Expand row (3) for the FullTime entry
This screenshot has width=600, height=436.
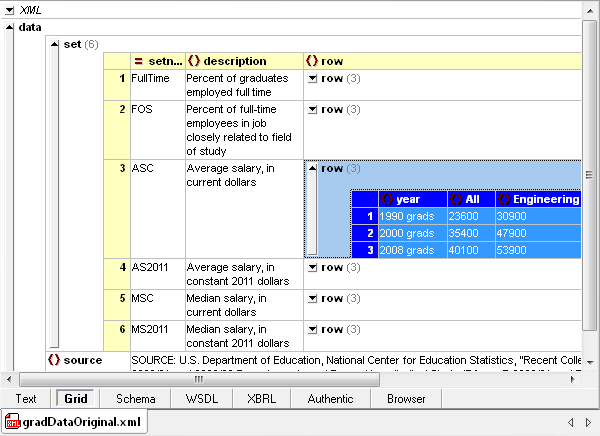point(312,78)
